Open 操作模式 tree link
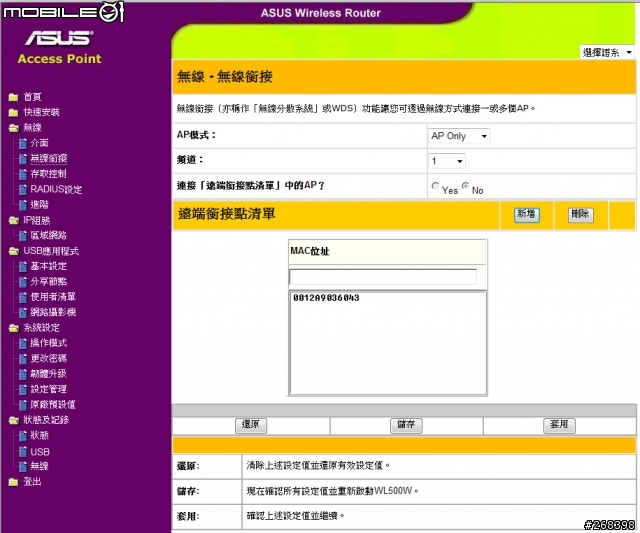 pyautogui.click(x=48, y=343)
